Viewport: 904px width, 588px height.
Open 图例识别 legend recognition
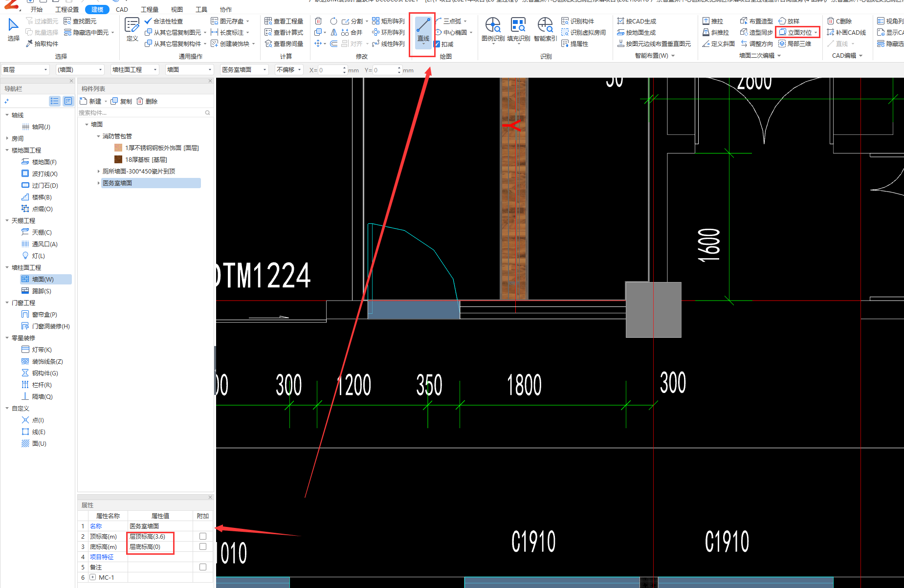coord(493,30)
